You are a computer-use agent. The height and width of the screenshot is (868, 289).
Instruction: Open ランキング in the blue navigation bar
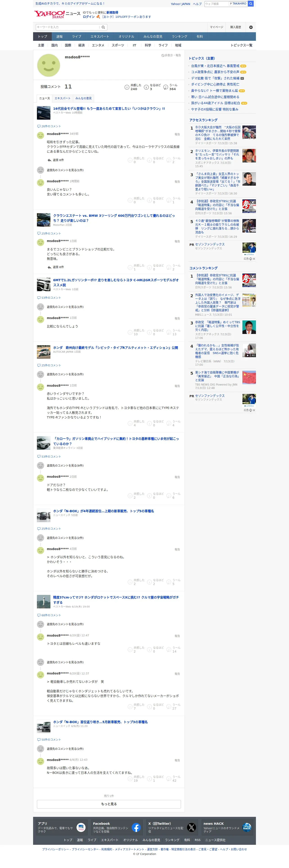179,37
